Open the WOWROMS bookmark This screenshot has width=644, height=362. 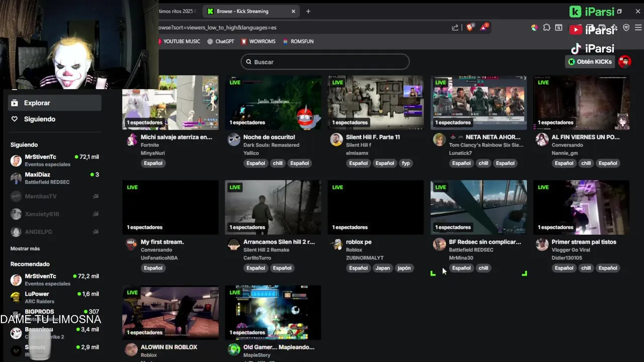click(258, 41)
